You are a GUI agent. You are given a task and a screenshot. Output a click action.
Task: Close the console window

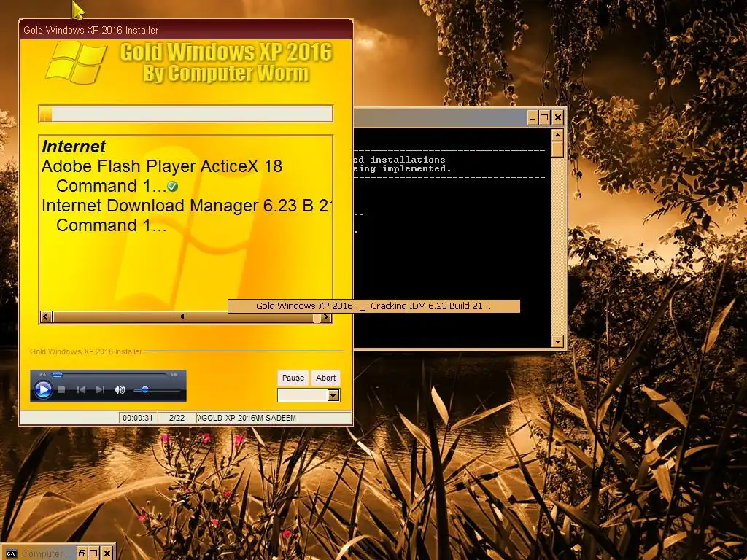[x=558, y=117]
